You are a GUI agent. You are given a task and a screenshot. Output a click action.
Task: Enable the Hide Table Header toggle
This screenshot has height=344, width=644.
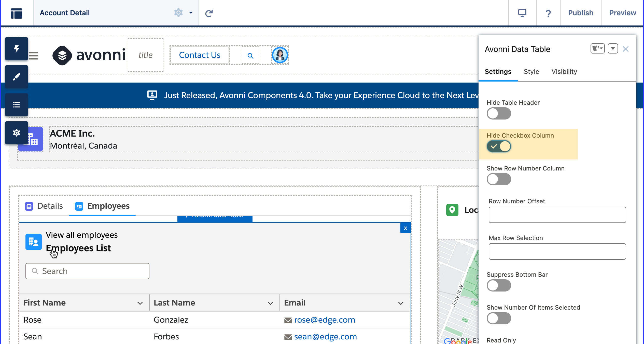(499, 114)
